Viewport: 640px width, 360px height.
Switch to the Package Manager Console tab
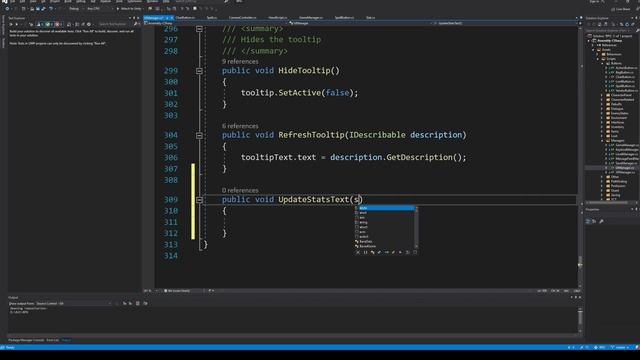pos(26,340)
